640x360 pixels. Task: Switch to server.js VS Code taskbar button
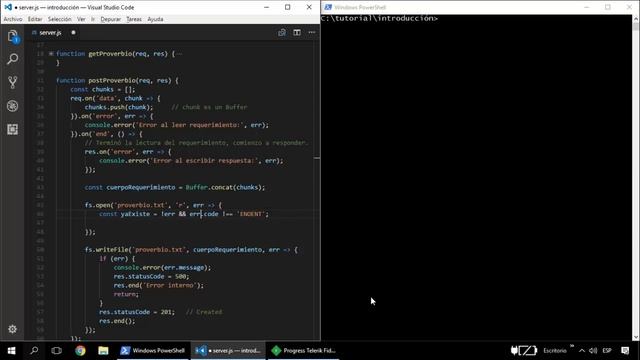228,351
